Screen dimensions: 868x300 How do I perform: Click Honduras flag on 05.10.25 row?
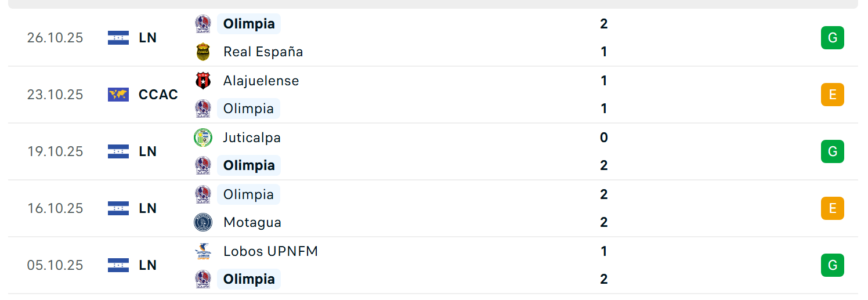118,265
